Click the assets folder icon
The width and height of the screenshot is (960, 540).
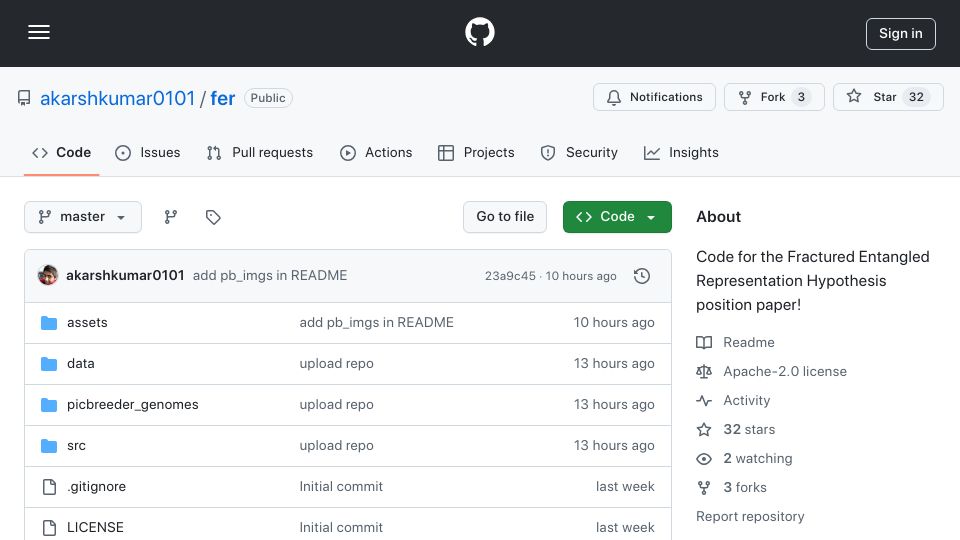49,323
